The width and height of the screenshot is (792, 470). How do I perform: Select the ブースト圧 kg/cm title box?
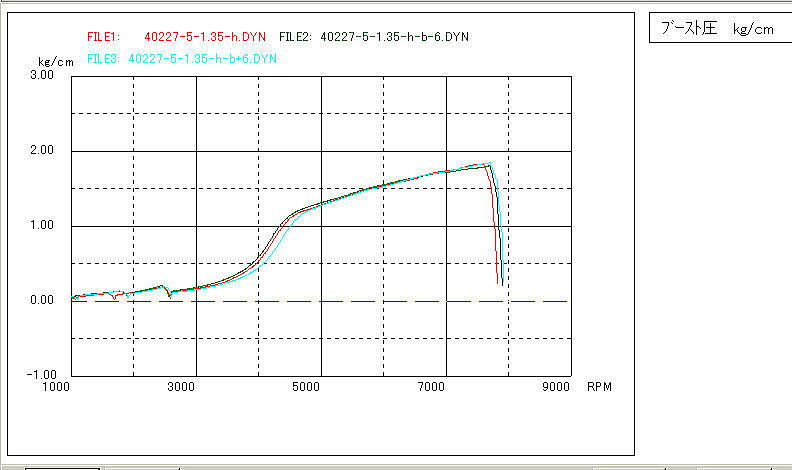tap(720, 28)
